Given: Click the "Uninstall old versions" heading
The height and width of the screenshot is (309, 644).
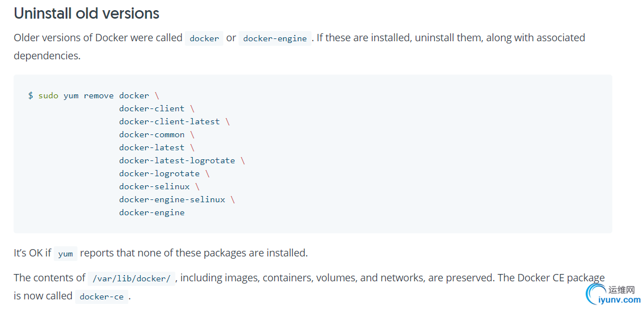Looking at the screenshot, I should pyautogui.click(x=87, y=14).
